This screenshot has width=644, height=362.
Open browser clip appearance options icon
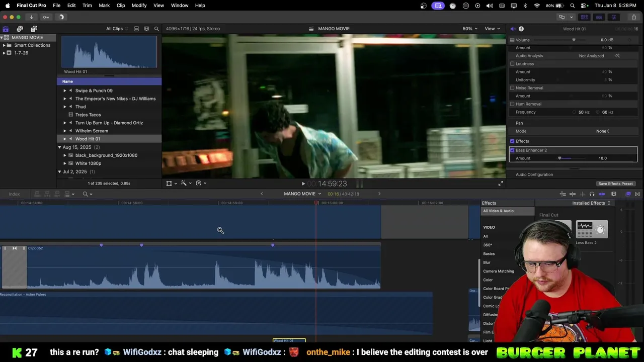point(146,29)
